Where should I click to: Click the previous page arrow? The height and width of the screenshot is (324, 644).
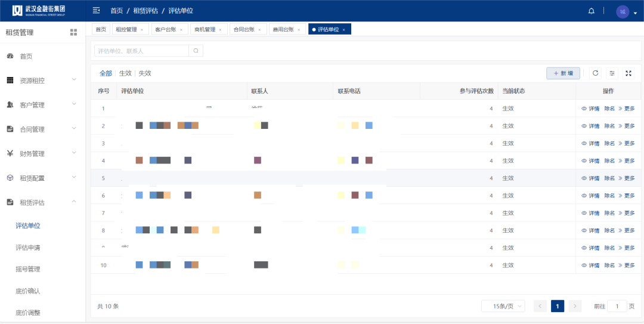[x=540, y=306]
